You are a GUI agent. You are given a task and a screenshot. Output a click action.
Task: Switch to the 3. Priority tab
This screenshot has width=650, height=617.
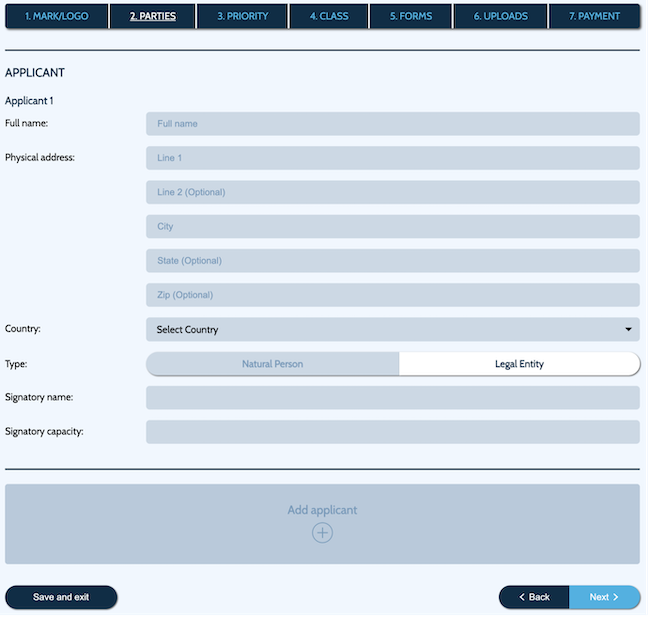tap(243, 16)
